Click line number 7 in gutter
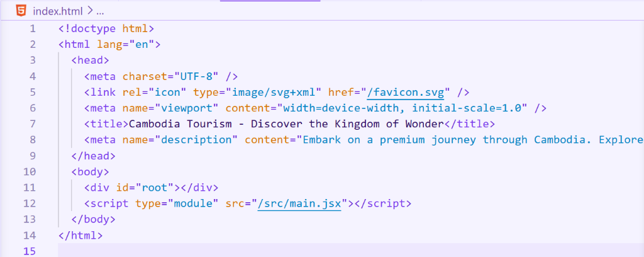 (x=33, y=123)
